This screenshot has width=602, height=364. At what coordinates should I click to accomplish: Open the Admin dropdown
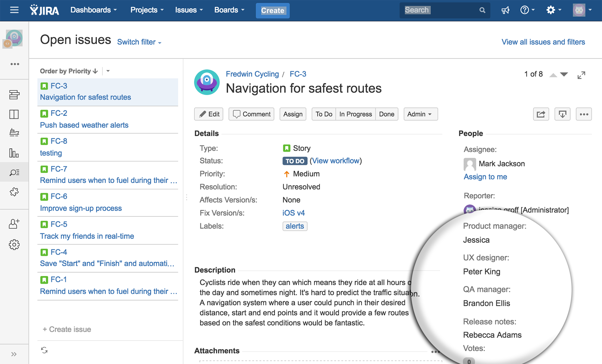[x=420, y=114]
